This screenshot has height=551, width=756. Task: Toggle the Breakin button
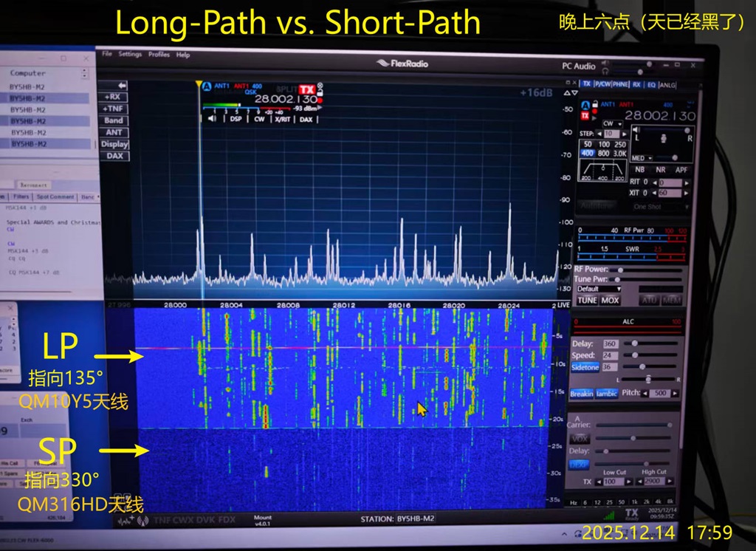pyautogui.click(x=582, y=394)
